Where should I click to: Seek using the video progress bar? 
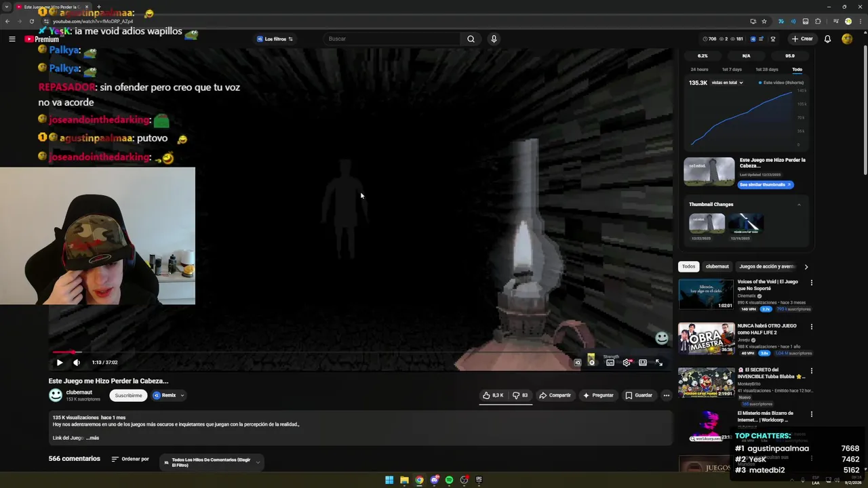click(x=361, y=352)
